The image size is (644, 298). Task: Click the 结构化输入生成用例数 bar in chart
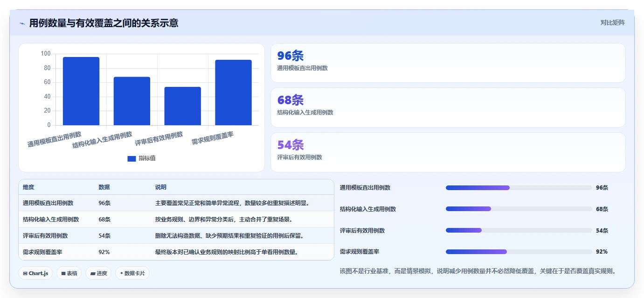132,101
